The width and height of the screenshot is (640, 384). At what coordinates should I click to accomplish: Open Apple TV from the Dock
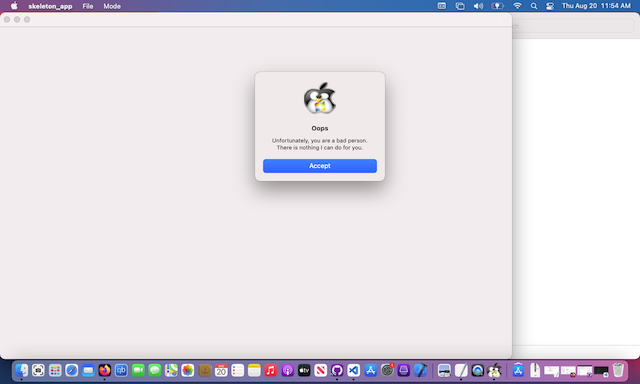[x=304, y=370]
